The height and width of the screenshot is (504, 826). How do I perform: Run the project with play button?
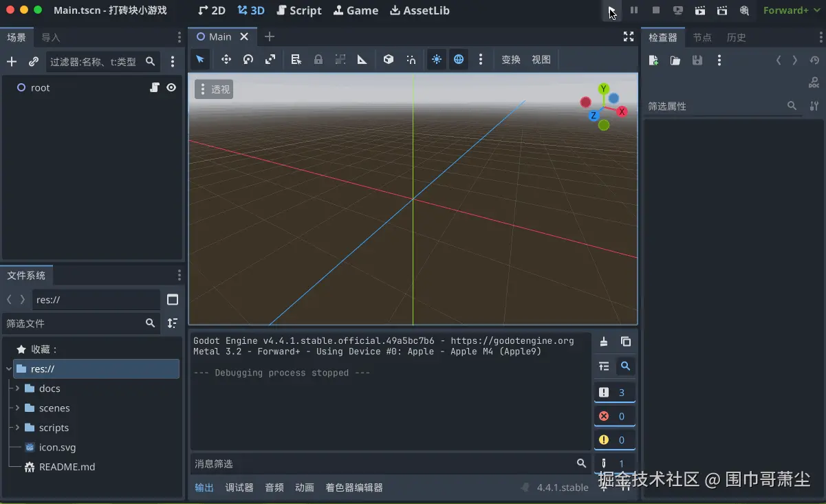click(x=611, y=10)
